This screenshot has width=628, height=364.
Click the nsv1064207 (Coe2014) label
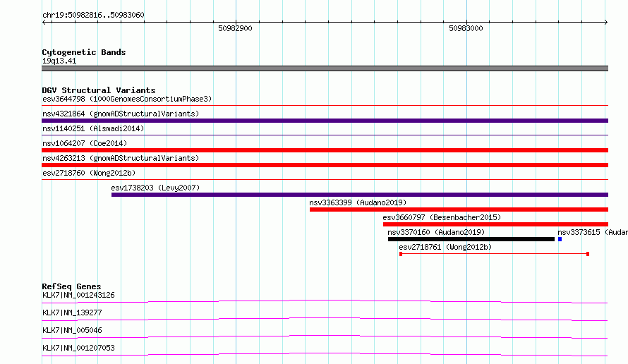85,143
